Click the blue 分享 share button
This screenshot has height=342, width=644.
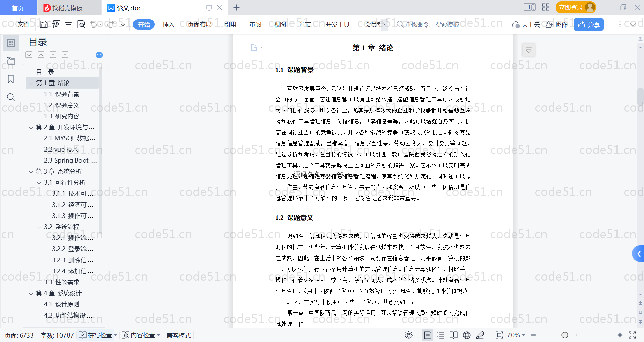(x=589, y=24)
